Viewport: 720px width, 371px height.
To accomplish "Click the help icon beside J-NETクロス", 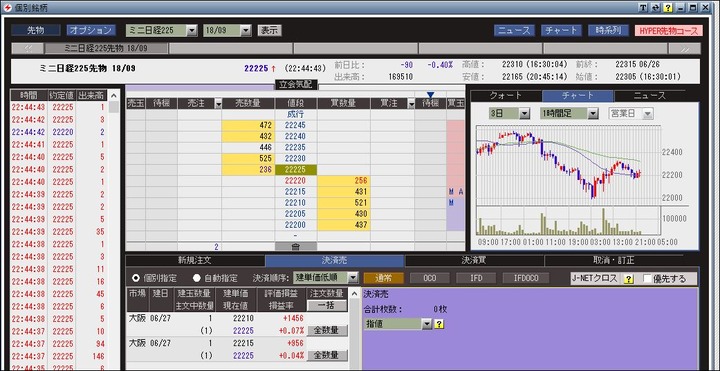I will (x=628, y=279).
